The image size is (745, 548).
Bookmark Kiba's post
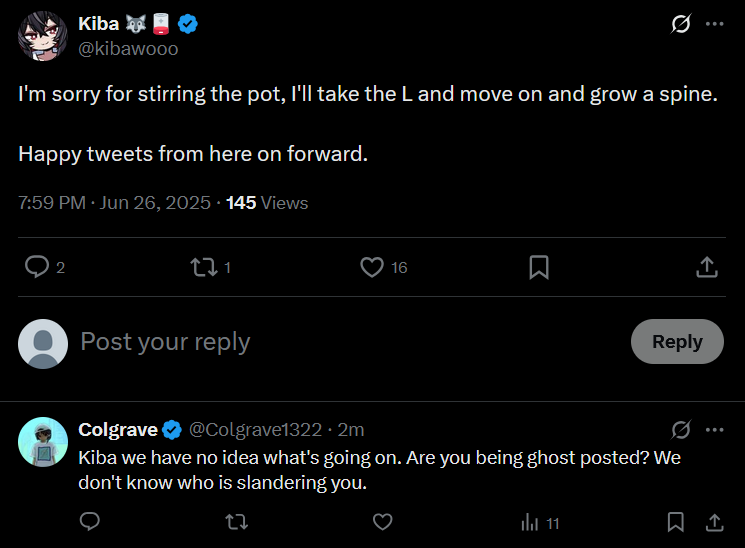pos(538,267)
